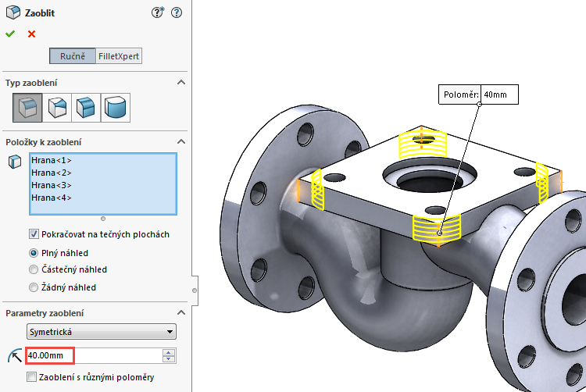
Task: Select face fillet type
Action: coord(86,108)
